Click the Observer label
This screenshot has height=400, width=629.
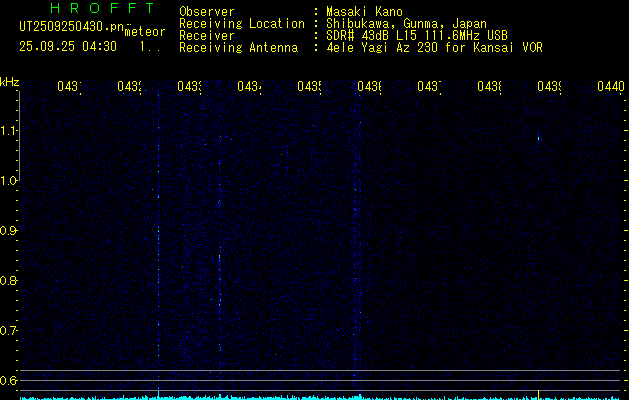click(x=207, y=12)
